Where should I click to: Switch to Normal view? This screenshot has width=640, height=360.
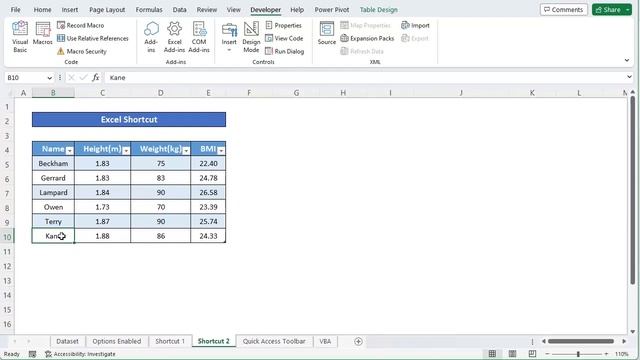click(x=492, y=354)
